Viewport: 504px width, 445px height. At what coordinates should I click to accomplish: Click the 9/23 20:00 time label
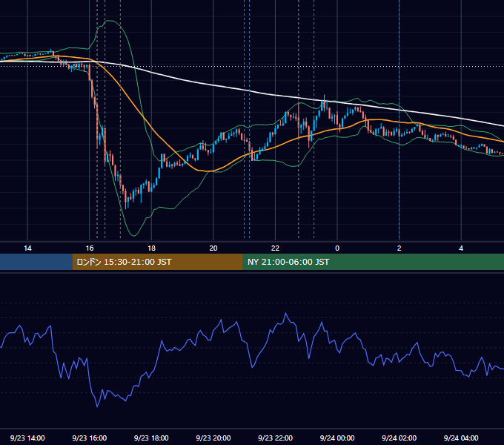tap(213, 438)
